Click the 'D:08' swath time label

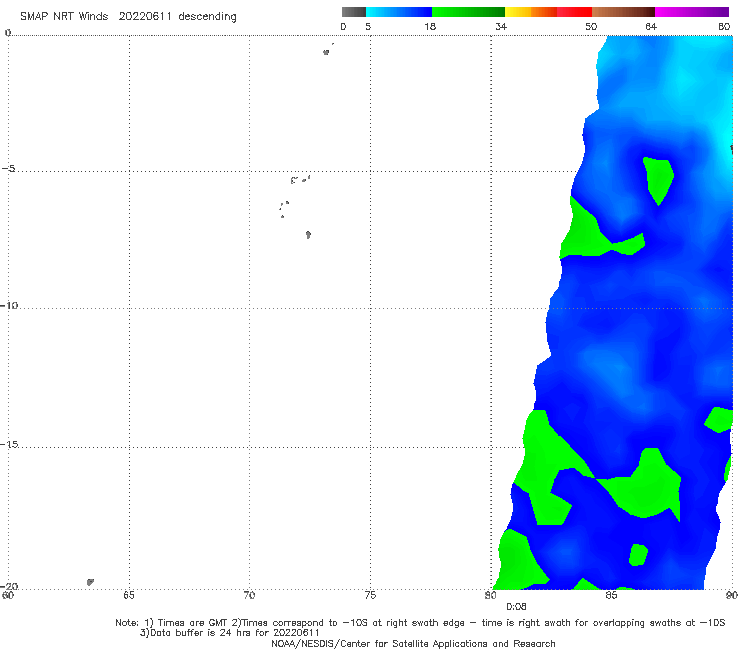point(516,607)
